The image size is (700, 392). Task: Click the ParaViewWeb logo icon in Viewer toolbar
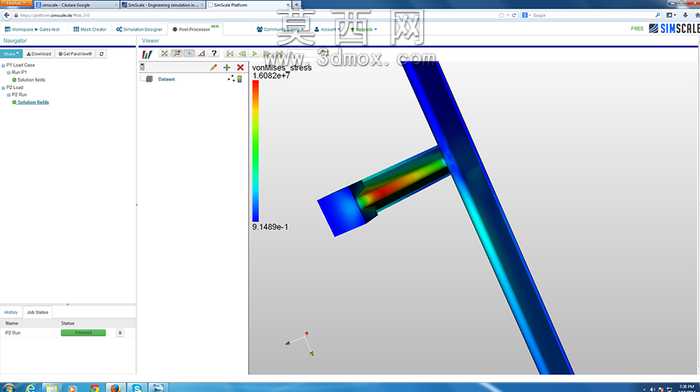(x=147, y=54)
